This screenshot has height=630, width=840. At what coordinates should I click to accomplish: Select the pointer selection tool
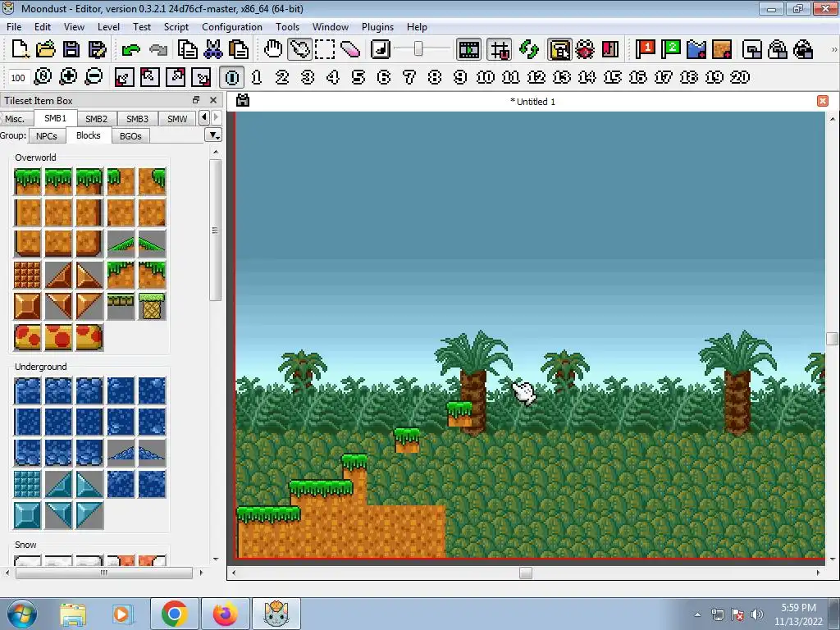coord(299,49)
